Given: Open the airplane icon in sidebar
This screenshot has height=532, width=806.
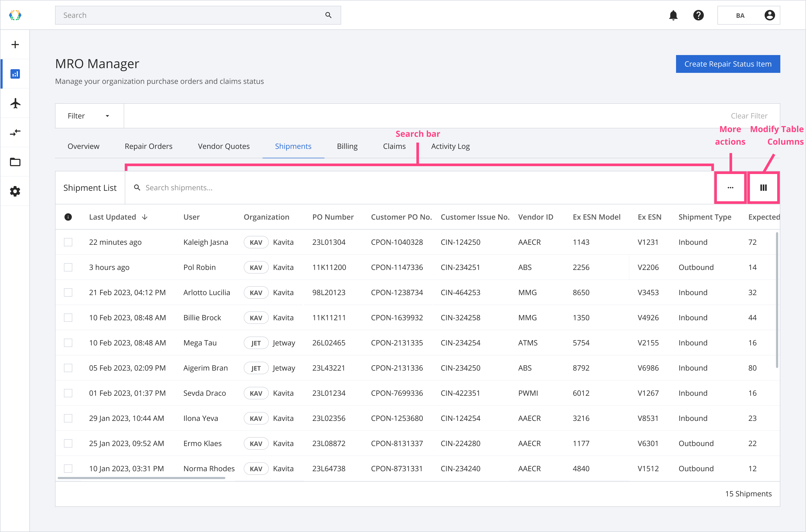Looking at the screenshot, I should pos(15,103).
